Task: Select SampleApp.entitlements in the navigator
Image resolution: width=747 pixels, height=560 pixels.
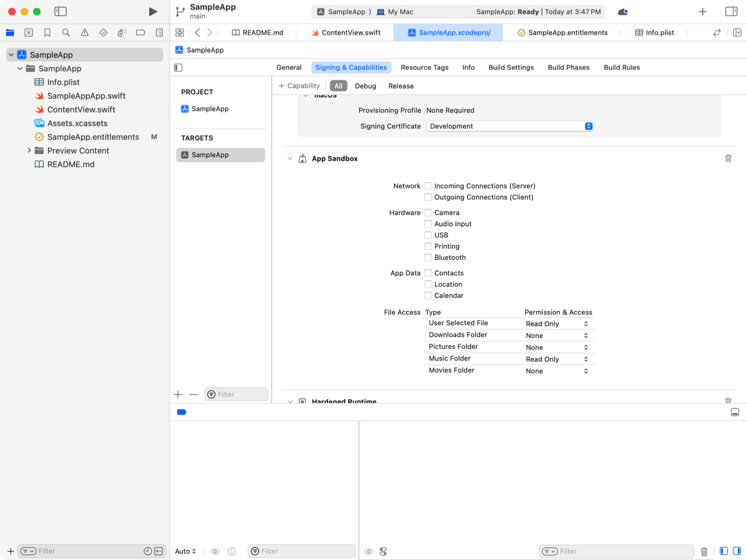Action: point(93,137)
